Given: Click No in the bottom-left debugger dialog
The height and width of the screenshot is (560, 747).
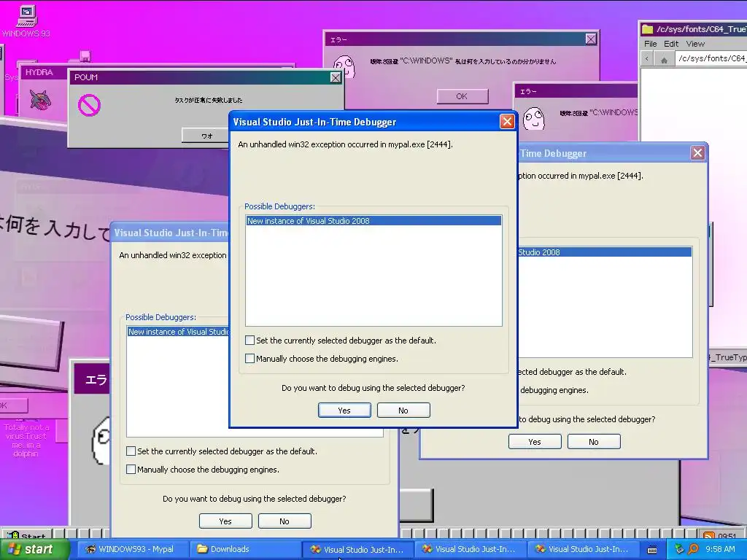Looking at the screenshot, I should (285, 521).
